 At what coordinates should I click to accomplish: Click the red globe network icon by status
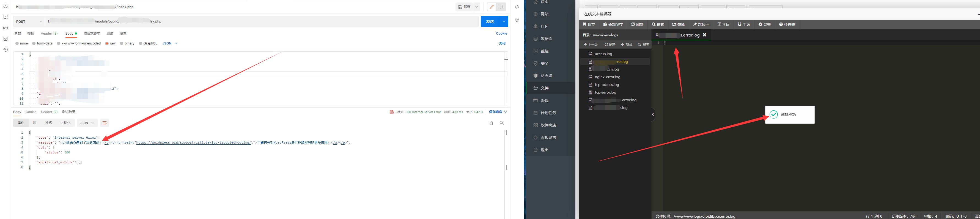click(392, 112)
